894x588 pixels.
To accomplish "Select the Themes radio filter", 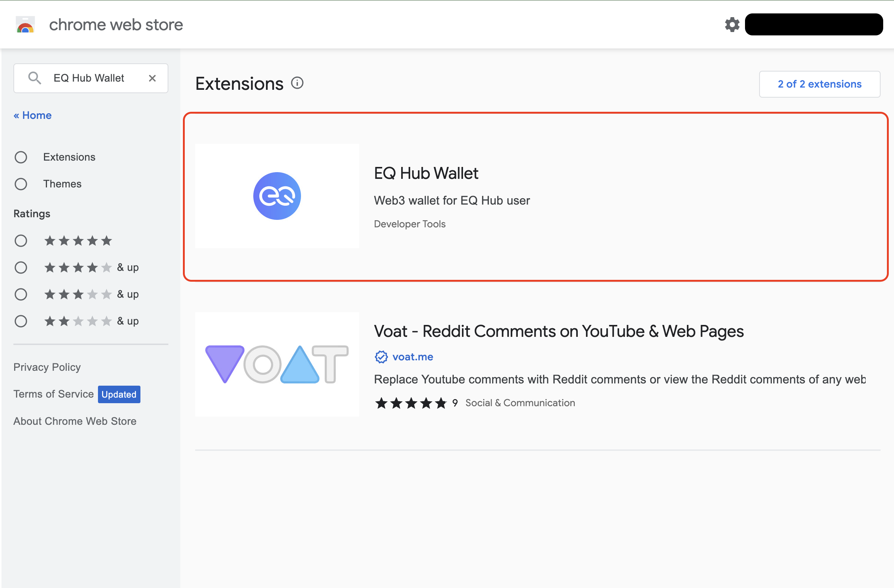I will [x=21, y=184].
